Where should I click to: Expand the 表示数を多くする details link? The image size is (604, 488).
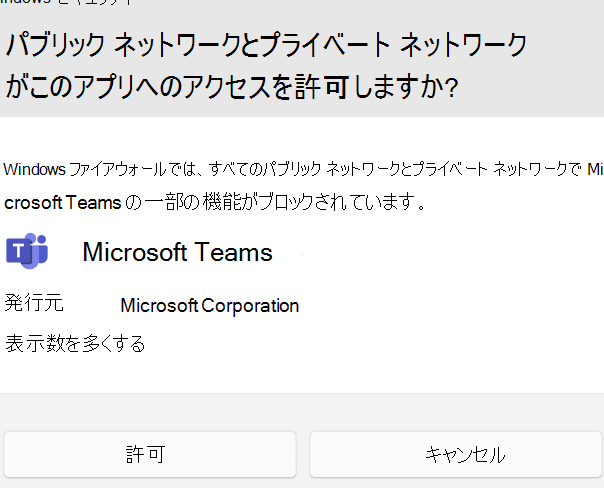tap(75, 344)
